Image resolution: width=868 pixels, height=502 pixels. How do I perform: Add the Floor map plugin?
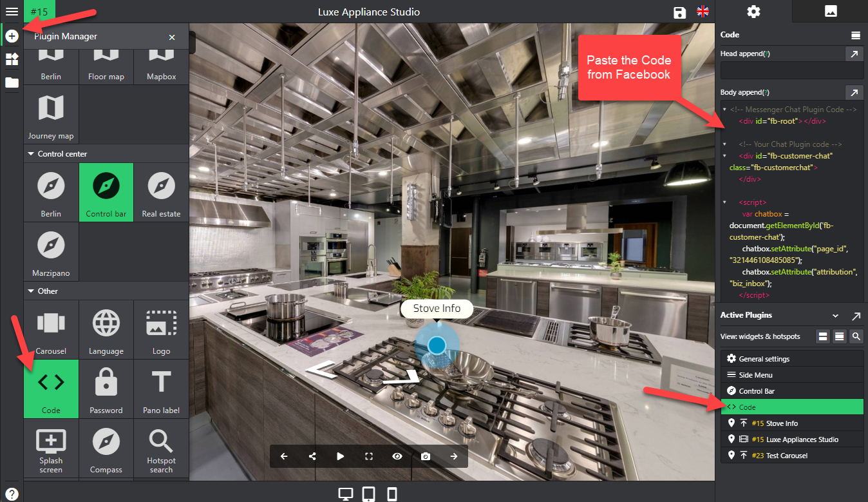click(106, 66)
